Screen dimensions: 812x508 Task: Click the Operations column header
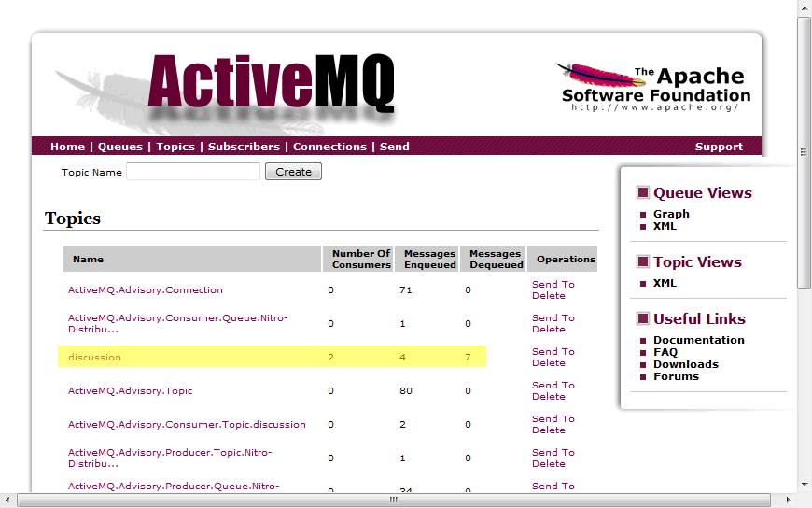[563, 259]
